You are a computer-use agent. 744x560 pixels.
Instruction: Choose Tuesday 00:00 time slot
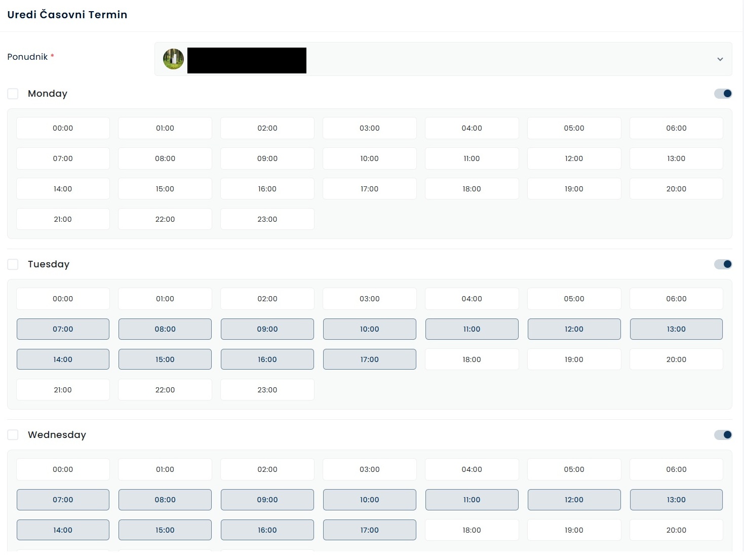pos(63,299)
